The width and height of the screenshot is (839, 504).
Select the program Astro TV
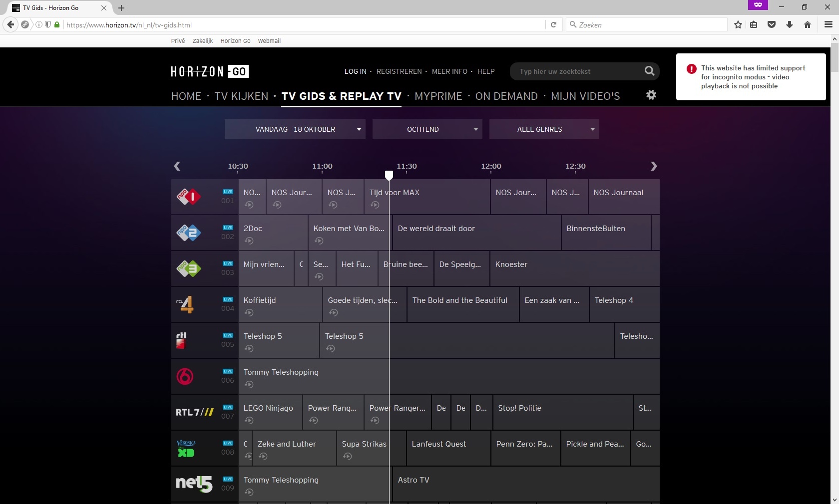[x=526, y=484]
